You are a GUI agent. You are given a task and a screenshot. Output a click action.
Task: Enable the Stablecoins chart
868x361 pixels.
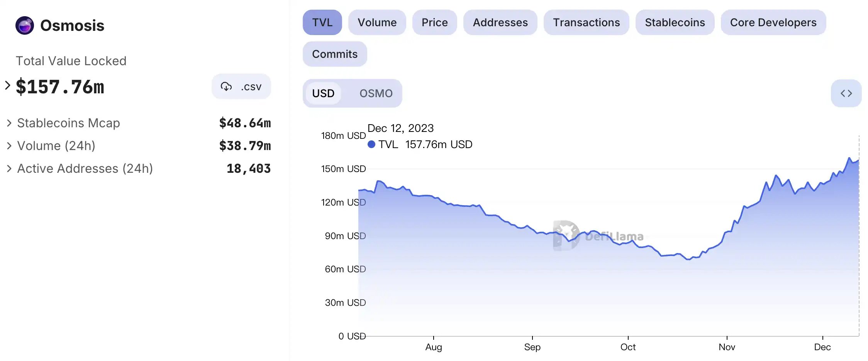pyautogui.click(x=675, y=22)
